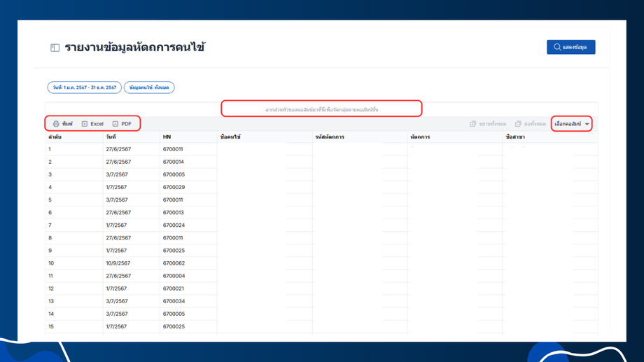Screen dimensions: 644x362
Task: Open the date range filter chip 1 ม.ค. 2567 - 31 ธ.ค. 2567
Action: point(84,88)
